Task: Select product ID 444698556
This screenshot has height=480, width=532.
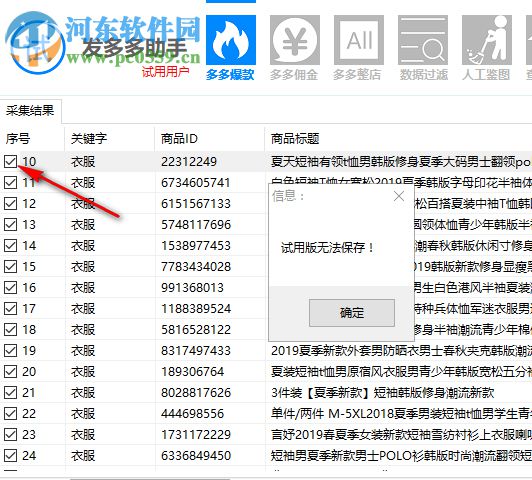Action: (x=192, y=414)
